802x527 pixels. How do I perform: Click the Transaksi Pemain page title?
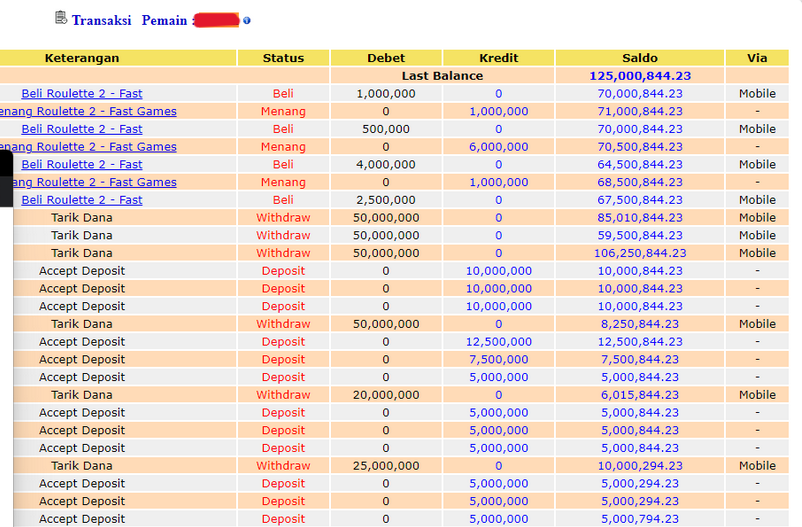tap(130, 20)
